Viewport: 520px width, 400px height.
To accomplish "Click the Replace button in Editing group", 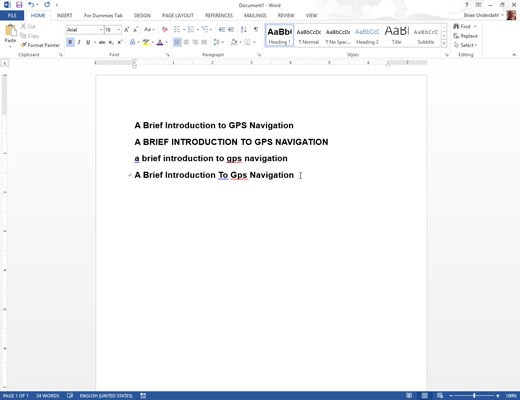I will [465, 36].
